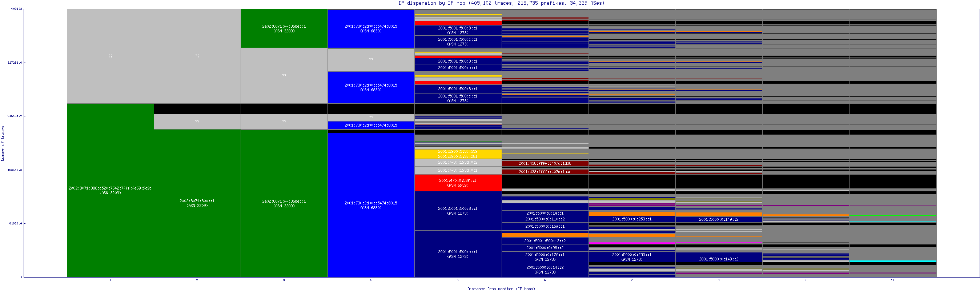Select the grey 2001:7f8::193d:0:1 block
980x291 pixels.
[458, 171]
